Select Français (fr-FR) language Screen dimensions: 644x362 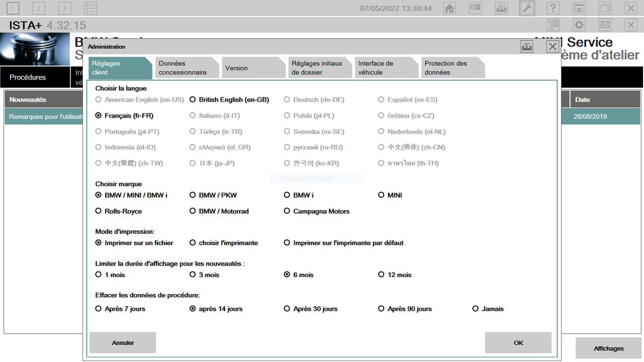coord(124,116)
